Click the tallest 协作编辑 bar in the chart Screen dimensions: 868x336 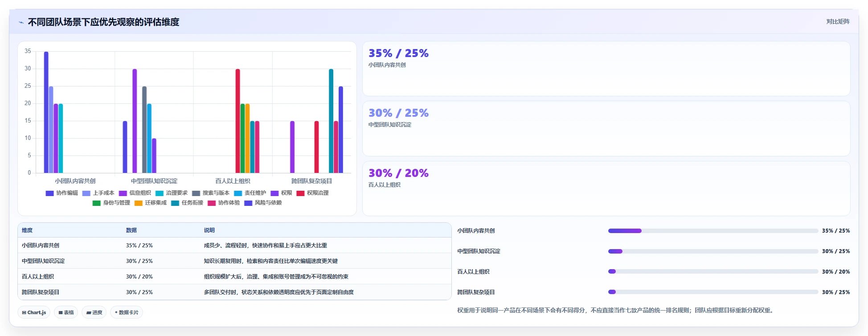point(46,112)
